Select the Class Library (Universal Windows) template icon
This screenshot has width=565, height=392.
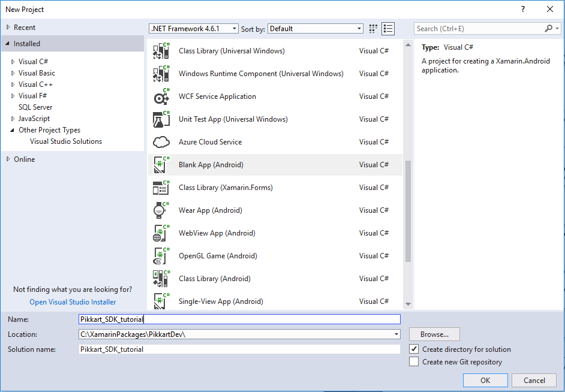[161, 51]
